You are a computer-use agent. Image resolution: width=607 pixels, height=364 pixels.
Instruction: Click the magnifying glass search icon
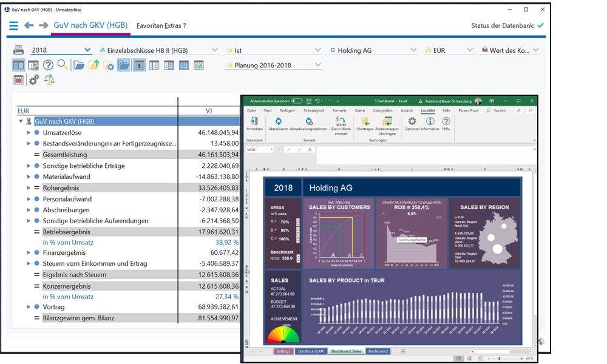point(63,64)
